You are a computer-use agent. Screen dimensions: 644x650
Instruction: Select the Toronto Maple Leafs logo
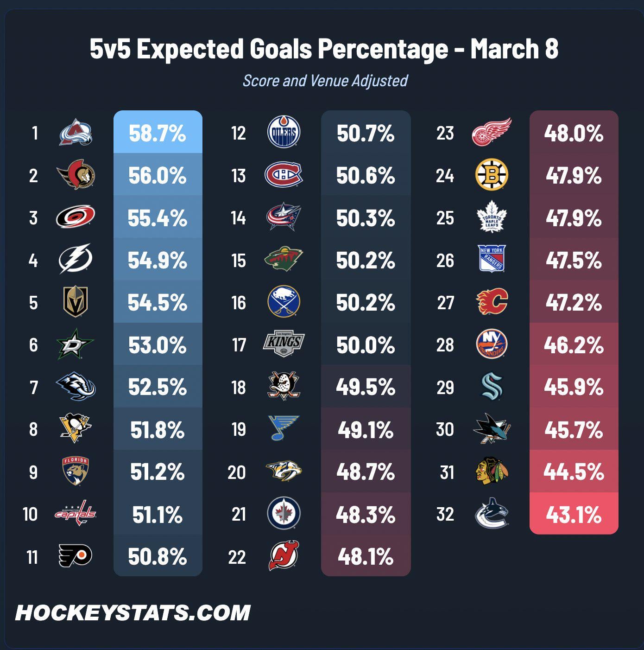click(x=492, y=218)
